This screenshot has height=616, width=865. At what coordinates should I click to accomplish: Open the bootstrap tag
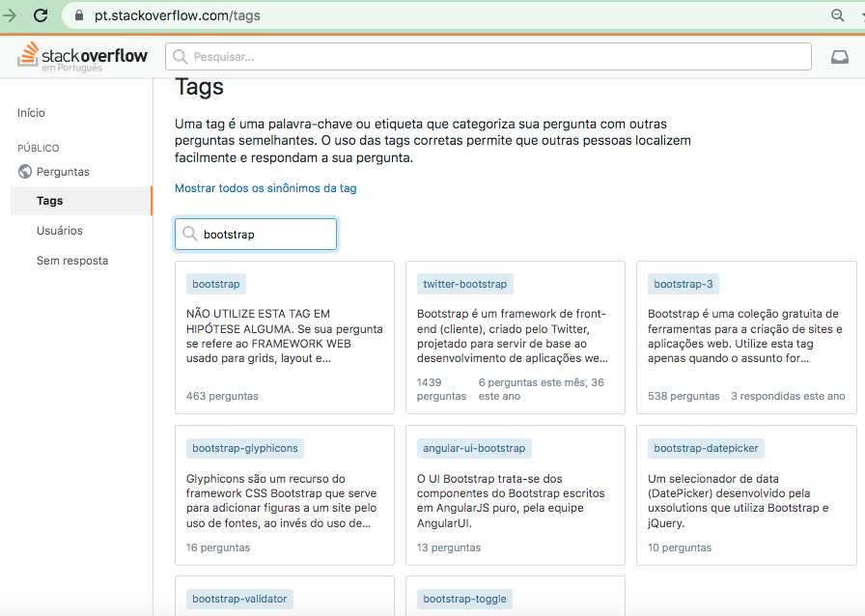tap(215, 284)
